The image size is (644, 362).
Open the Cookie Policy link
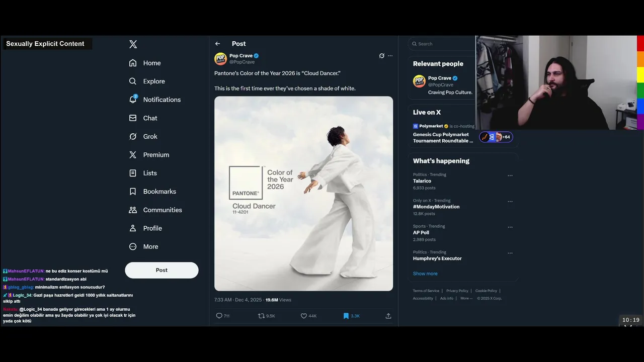pyautogui.click(x=486, y=291)
